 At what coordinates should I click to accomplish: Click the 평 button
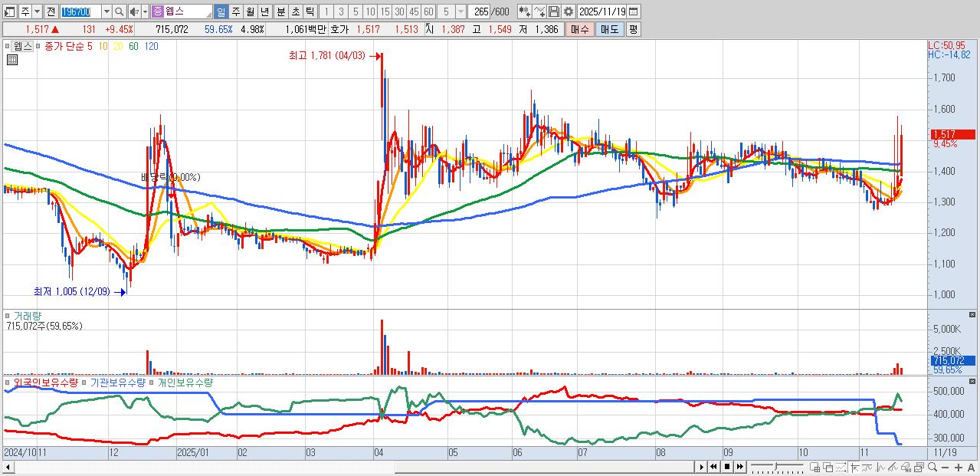tap(633, 29)
